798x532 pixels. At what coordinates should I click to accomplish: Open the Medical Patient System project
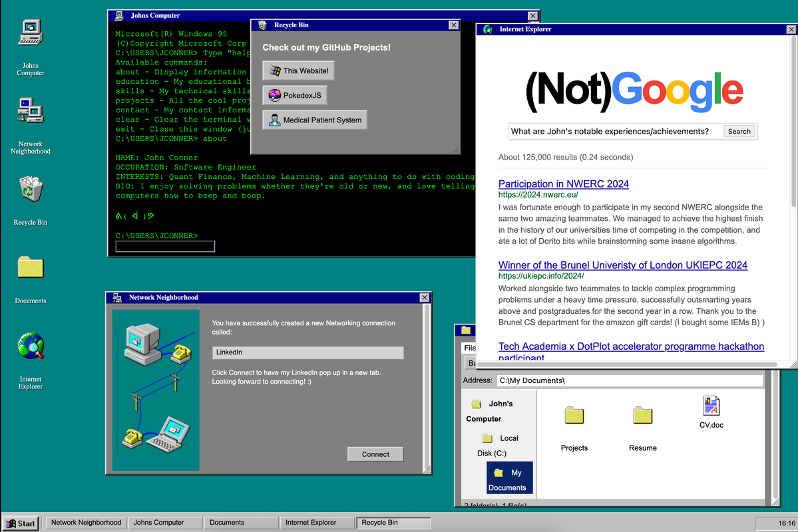[x=315, y=120]
